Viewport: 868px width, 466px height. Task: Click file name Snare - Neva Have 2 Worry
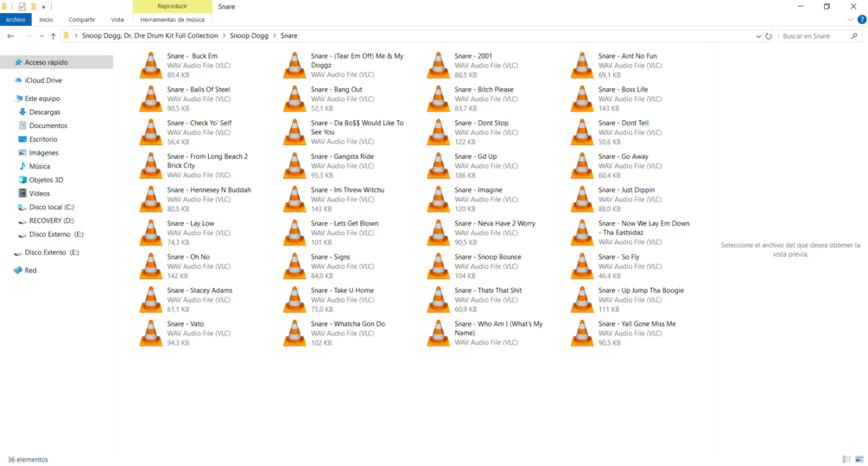click(495, 224)
